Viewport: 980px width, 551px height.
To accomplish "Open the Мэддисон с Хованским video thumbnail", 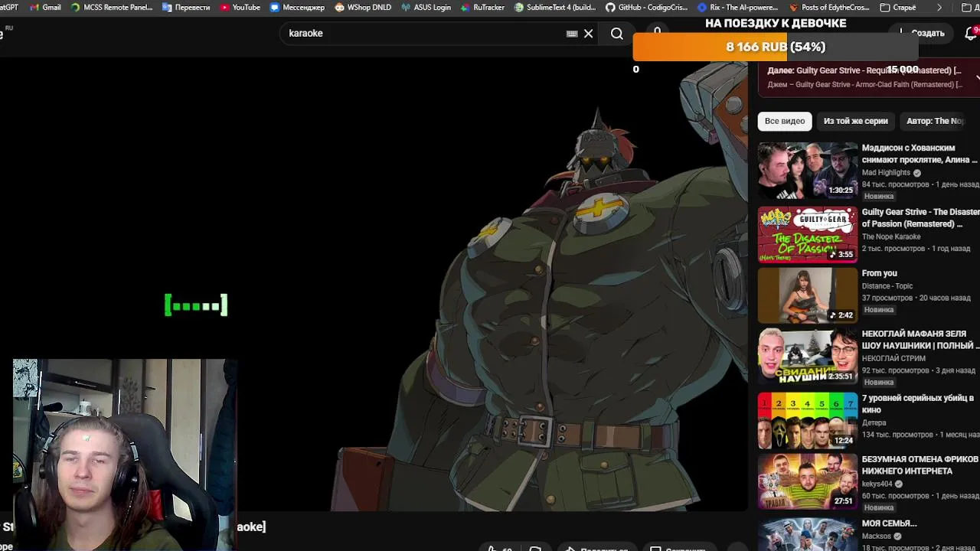I will (x=808, y=170).
